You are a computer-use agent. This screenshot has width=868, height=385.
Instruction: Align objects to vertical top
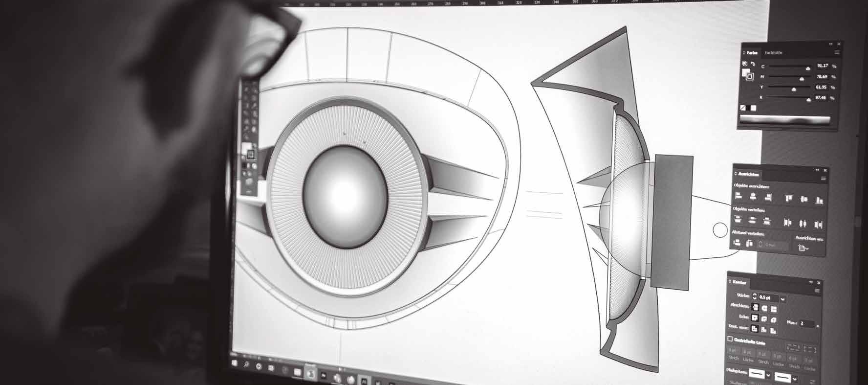tap(788, 198)
